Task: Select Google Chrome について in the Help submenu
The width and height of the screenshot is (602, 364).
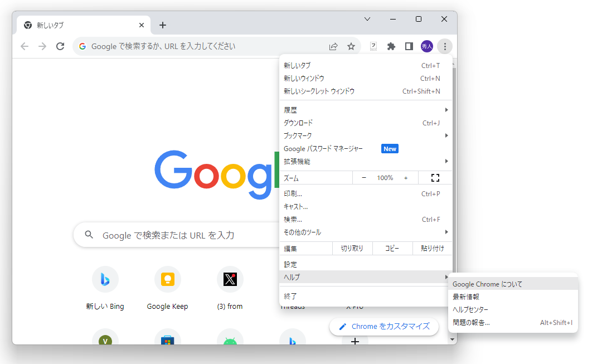Action: tap(488, 284)
